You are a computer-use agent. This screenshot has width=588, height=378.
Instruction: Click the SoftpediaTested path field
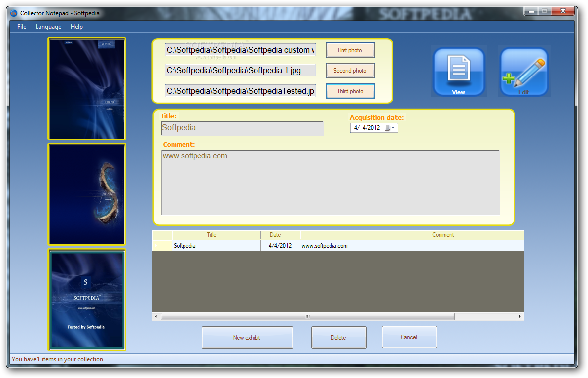[x=240, y=91]
